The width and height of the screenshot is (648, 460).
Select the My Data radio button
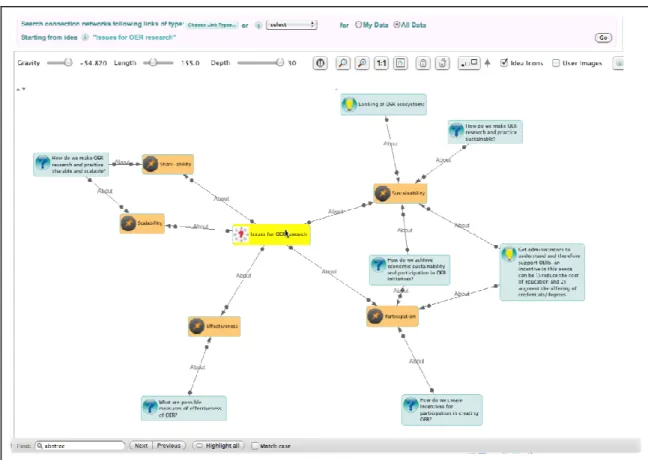coord(358,25)
